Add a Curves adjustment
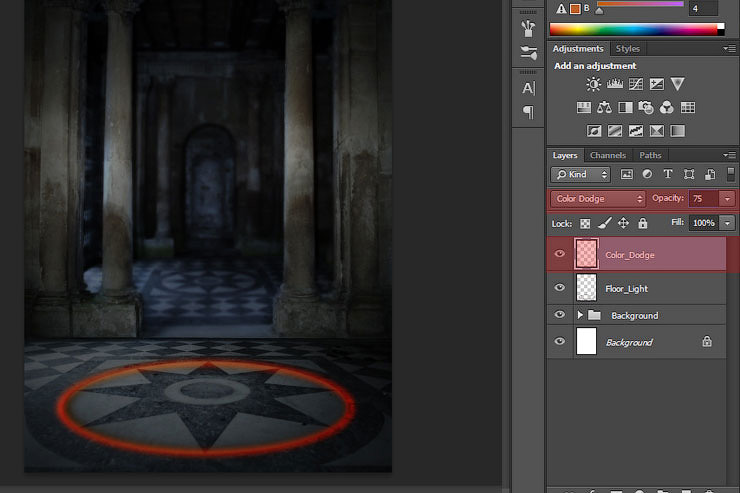 point(636,85)
